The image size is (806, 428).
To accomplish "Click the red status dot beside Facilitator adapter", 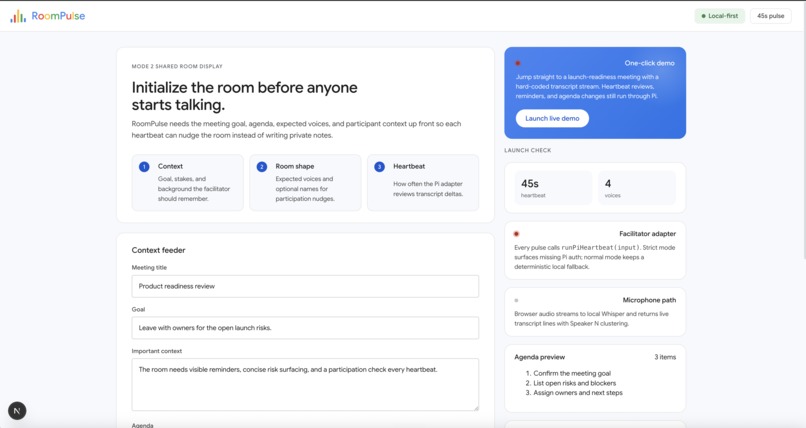I will click(x=516, y=234).
